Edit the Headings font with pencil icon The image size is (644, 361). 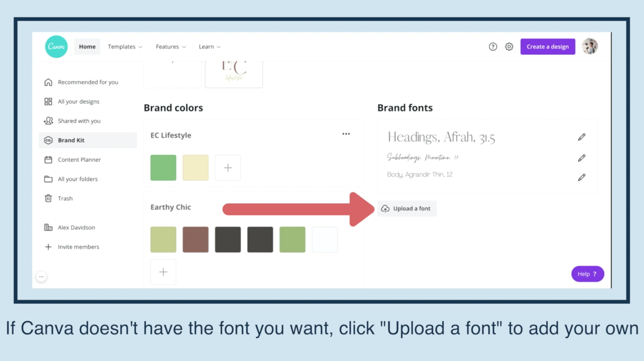[581, 137]
